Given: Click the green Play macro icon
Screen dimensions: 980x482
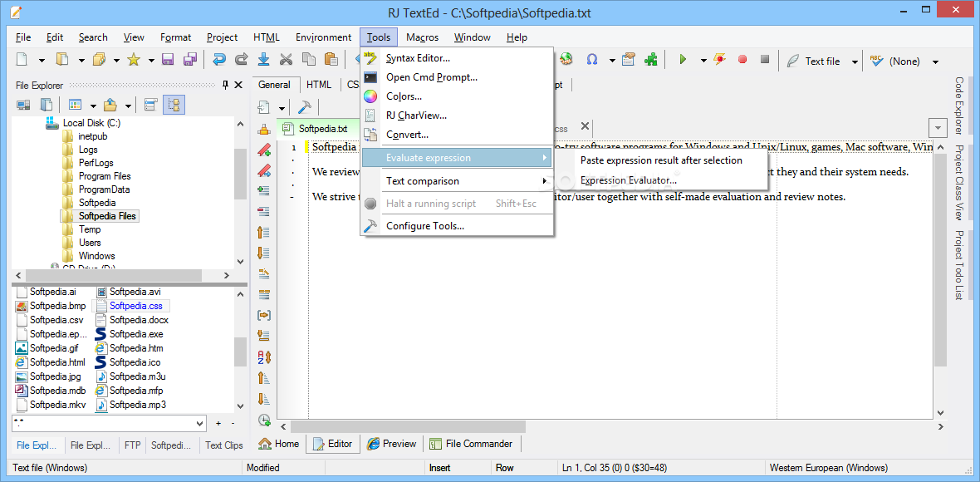Looking at the screenshot, I should [x=684, y=60].
